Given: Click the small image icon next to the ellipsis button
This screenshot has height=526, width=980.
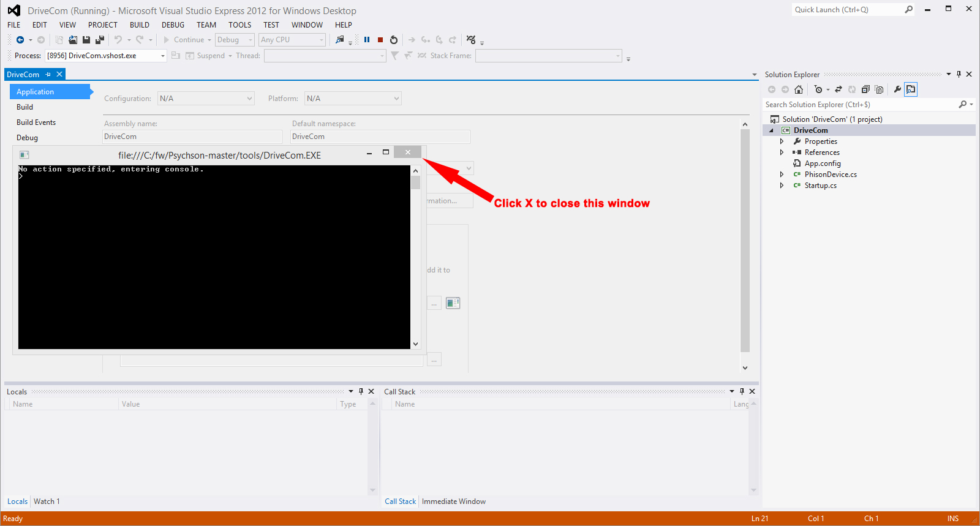Looking at the screenshot, I should click(453, 303).
